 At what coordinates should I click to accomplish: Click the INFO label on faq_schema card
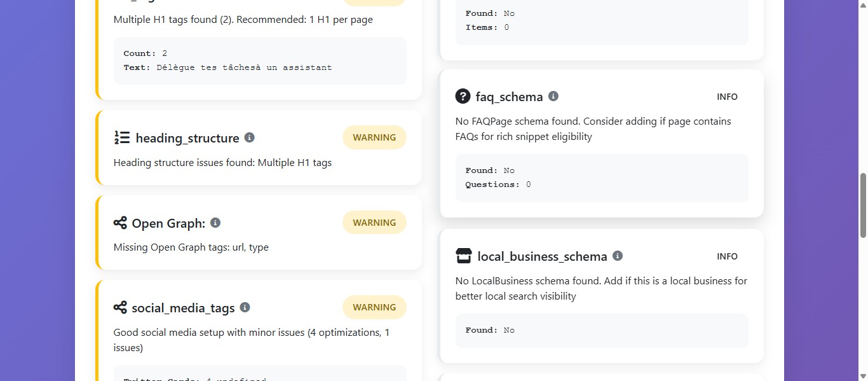pos(727,96)
